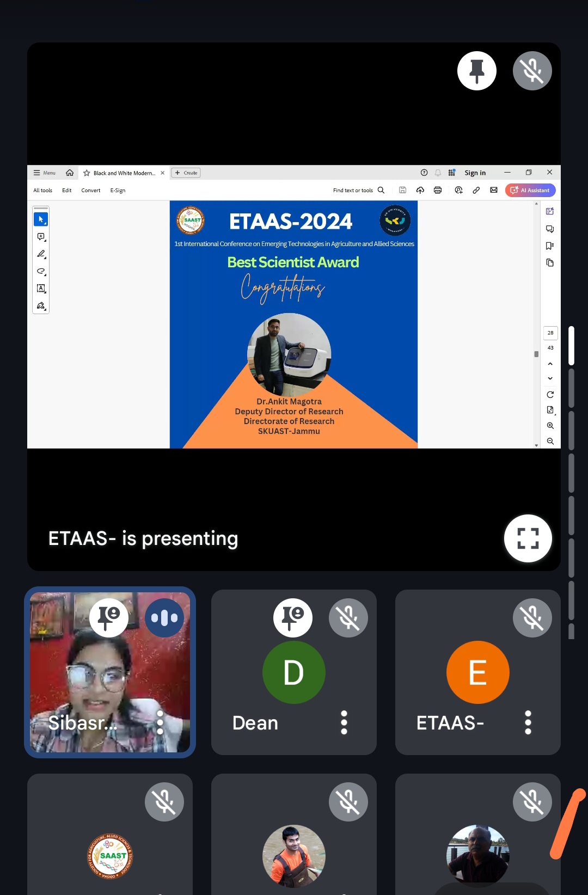Click the zoom in magnifier icon

pyautogui.click(x=550, y=426)
